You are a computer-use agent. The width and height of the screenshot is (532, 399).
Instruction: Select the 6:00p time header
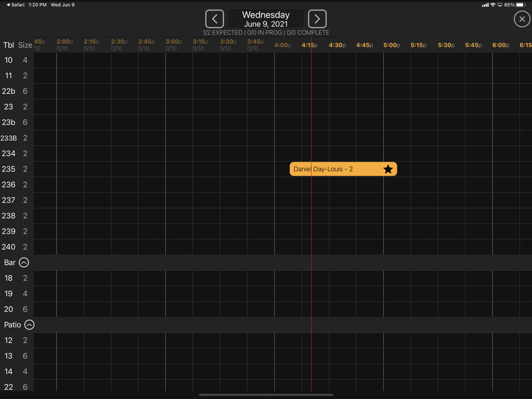click(501, 45)
